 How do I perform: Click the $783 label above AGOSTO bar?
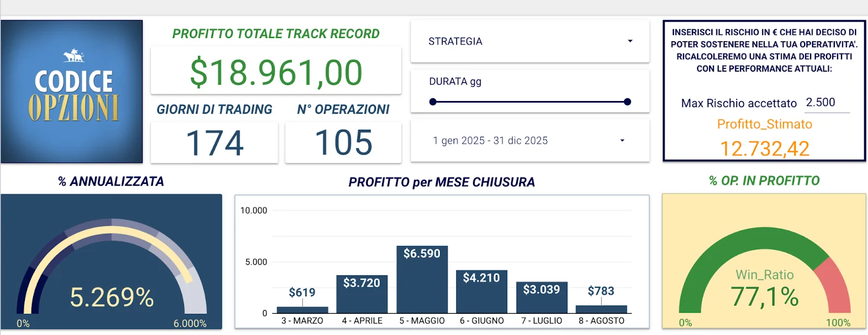click(x=601, y=291)
